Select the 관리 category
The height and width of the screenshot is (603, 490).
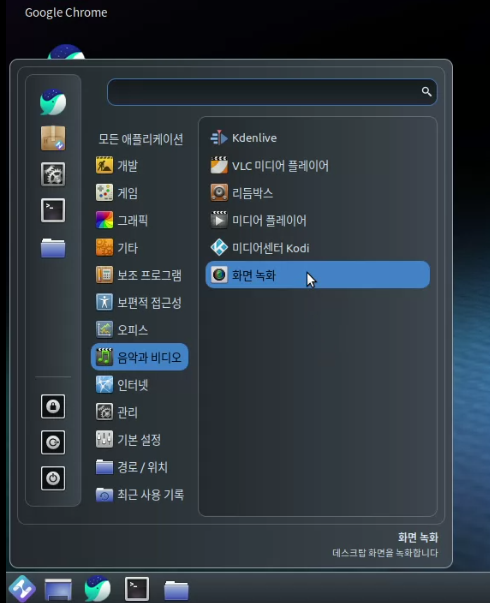click(140, 412)
